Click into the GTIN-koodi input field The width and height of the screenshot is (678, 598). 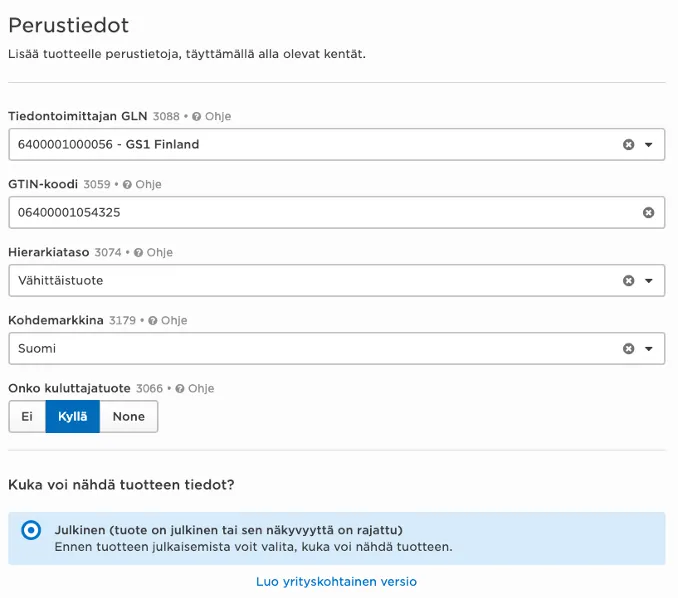click(x=320, y=213)
